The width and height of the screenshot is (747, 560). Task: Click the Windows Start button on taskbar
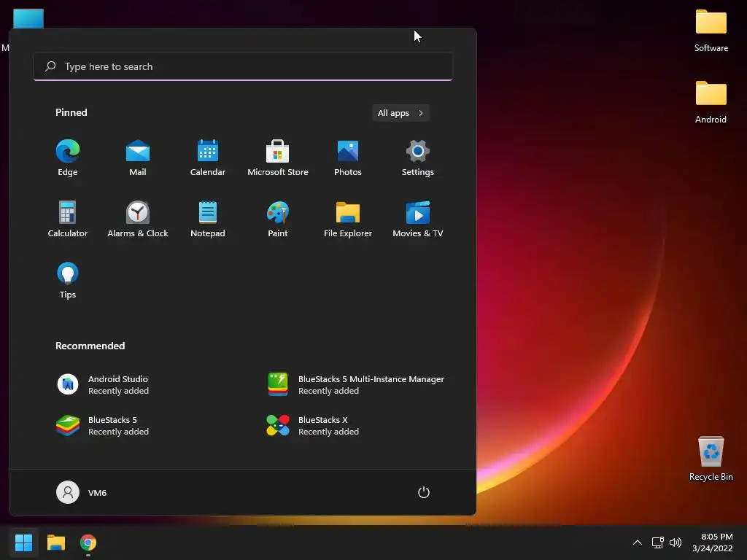pos(23,542)
